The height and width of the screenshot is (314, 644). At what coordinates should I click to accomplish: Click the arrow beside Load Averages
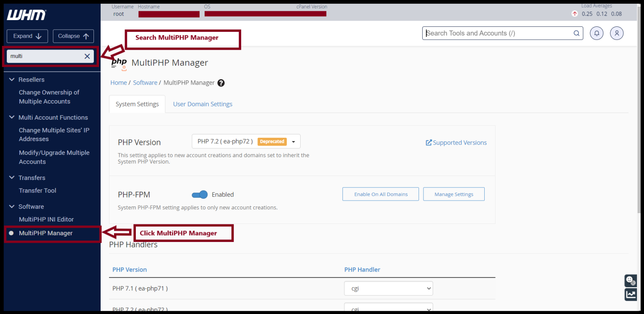click(574, 13)
